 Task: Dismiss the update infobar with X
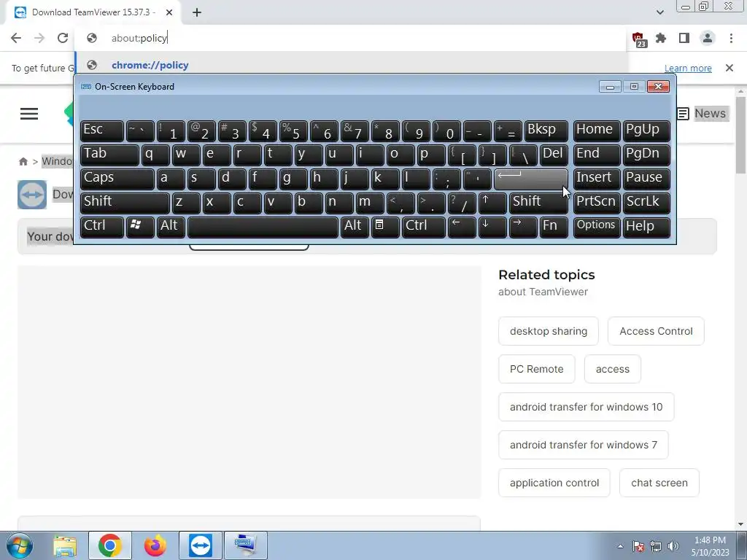coord(729,68)
